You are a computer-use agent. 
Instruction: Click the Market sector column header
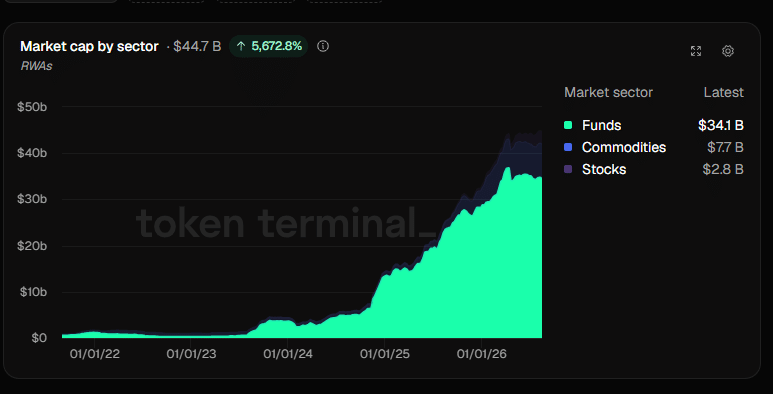(608, 92)
